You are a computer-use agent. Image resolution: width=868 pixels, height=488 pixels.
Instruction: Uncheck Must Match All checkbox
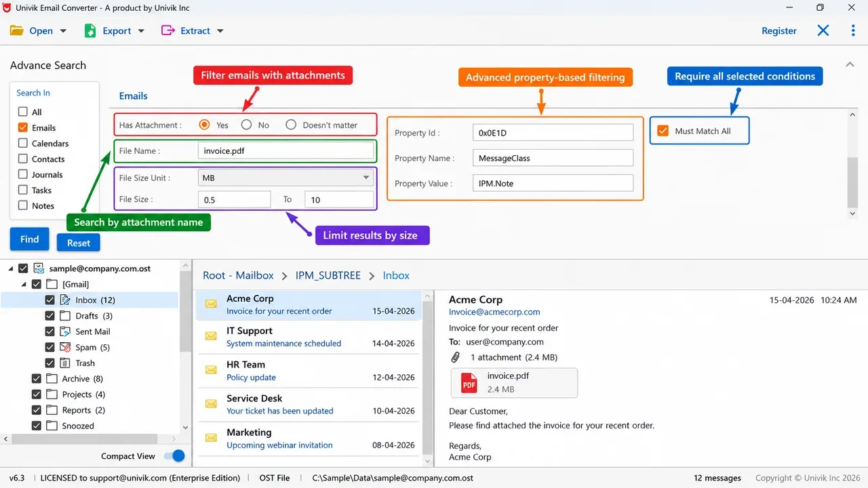663,131
